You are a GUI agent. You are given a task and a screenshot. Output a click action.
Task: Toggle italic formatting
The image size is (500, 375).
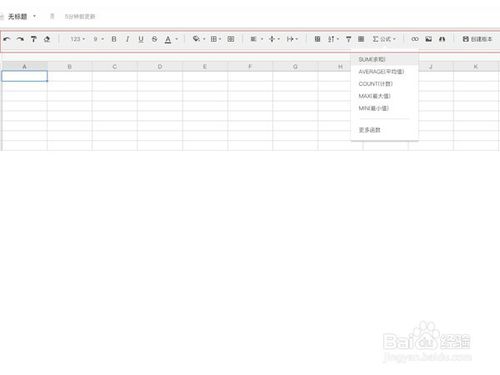(127, 39)
